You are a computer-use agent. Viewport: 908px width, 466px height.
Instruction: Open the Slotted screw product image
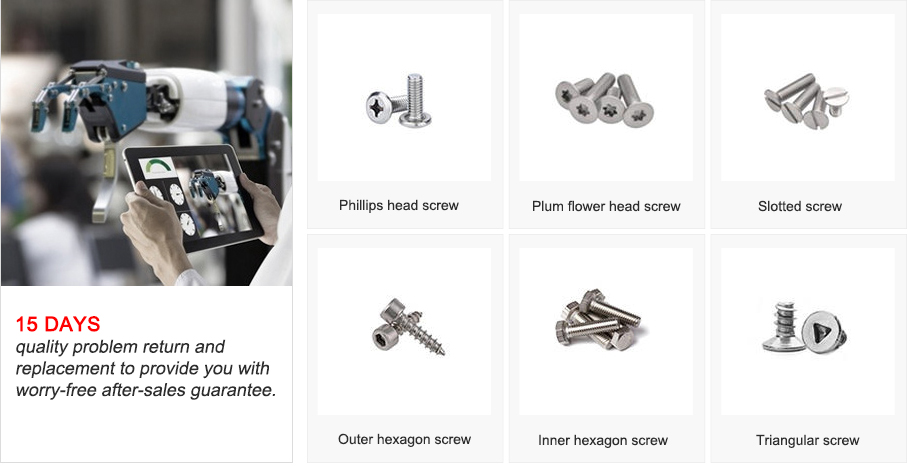pyautogui.click(x=808, y=97)
